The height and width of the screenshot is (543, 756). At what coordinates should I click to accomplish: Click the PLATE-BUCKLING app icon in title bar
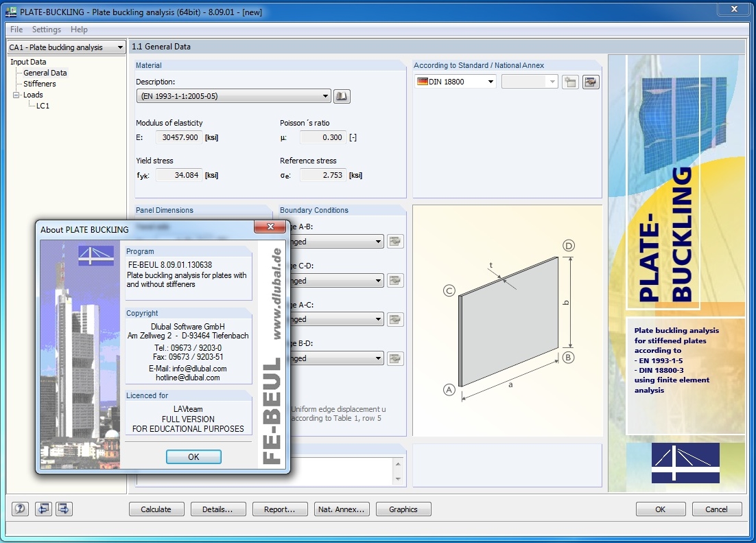[x=10, y=12]
